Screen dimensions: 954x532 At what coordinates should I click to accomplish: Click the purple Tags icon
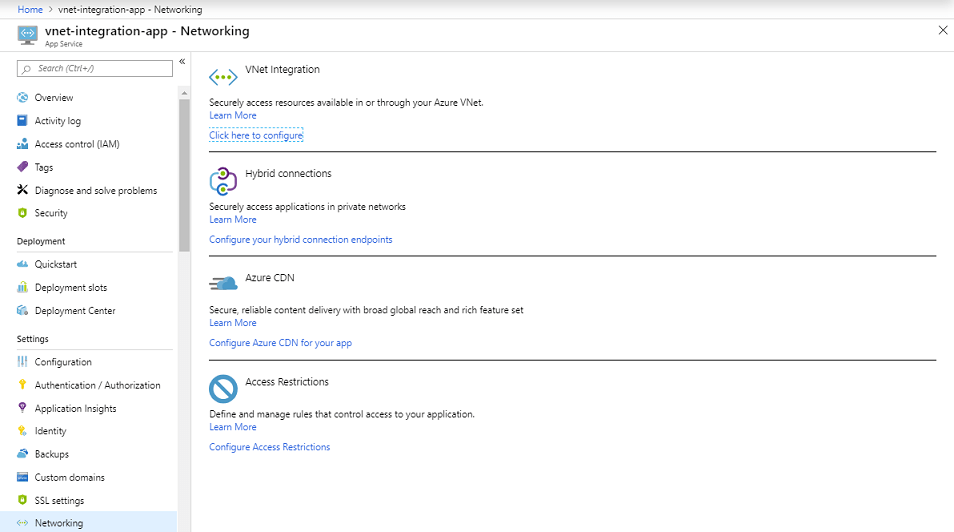coord(23,167)
